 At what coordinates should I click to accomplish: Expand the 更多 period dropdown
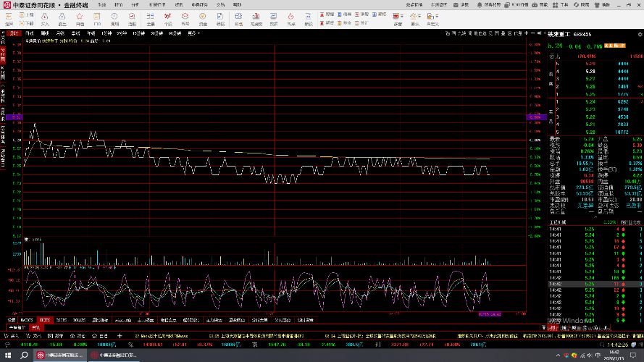point(193,33)
